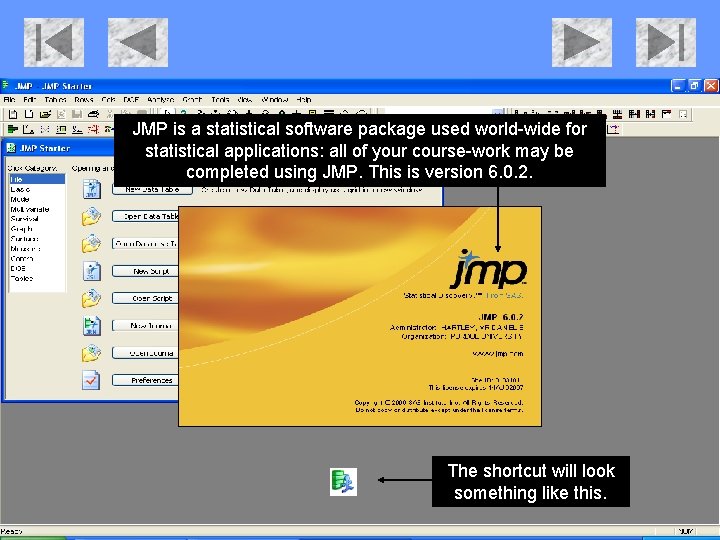The image size is (720, 540).
Task: Click document icon beside New Script button
Action: point(92,271)
